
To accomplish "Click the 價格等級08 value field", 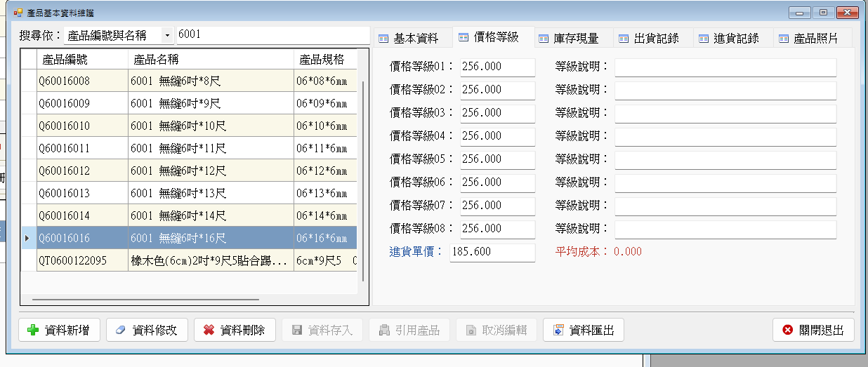I will (498, 229).
